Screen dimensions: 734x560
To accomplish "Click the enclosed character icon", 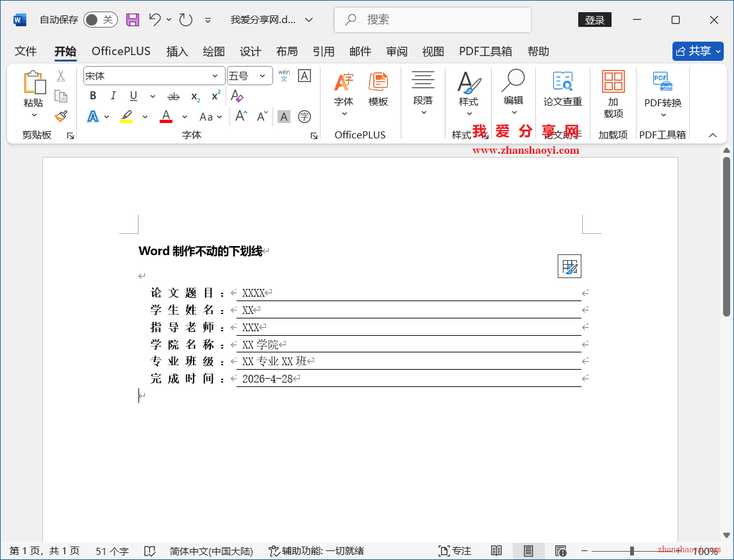I will (304, 117).
